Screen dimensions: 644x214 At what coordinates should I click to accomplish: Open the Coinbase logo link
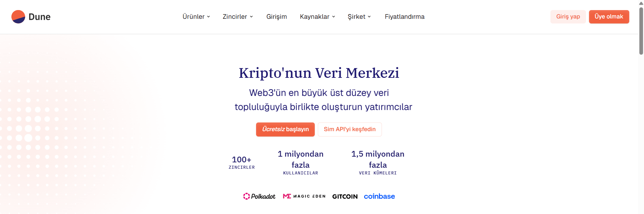[379, 196]
